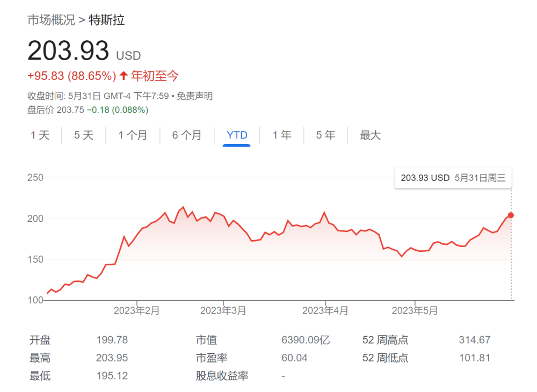
Task: Click the 市盈率 value 60.04
Action: (294, 358)
